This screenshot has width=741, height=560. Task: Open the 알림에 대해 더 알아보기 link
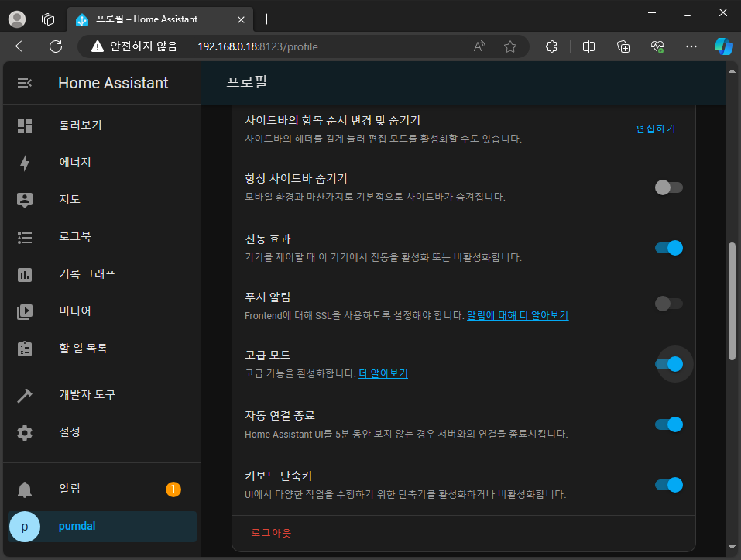click(x=517, y=316)
